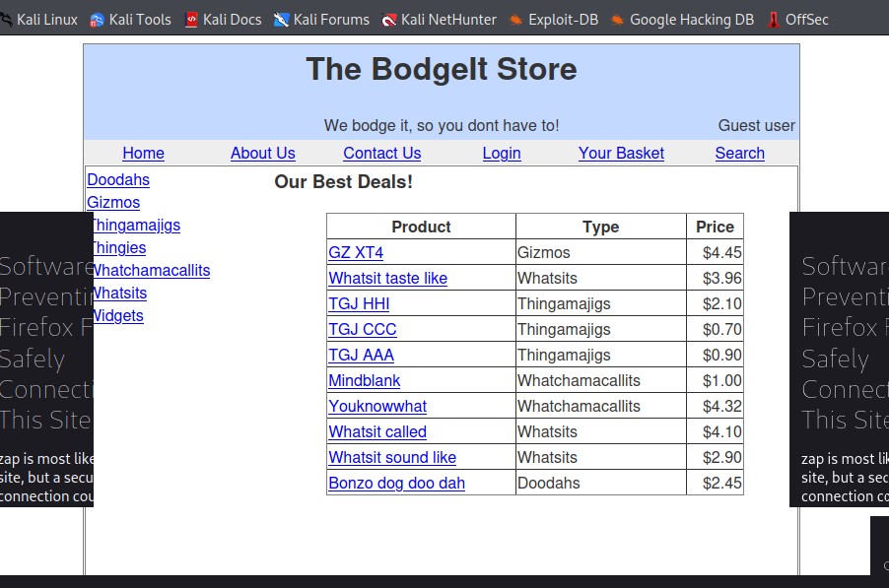This screenshot has width=889, height=588.
Task: Click the $1.00 price cell
Action: click(715, 380)
